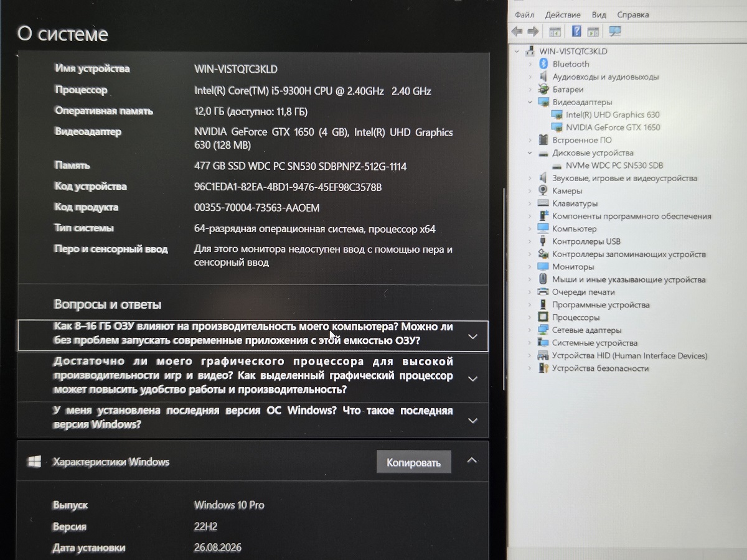Expand the answer about 8–16 ГБ ОЗУ
The width and height of the screenshot is (747, 560).
(472, 336)
